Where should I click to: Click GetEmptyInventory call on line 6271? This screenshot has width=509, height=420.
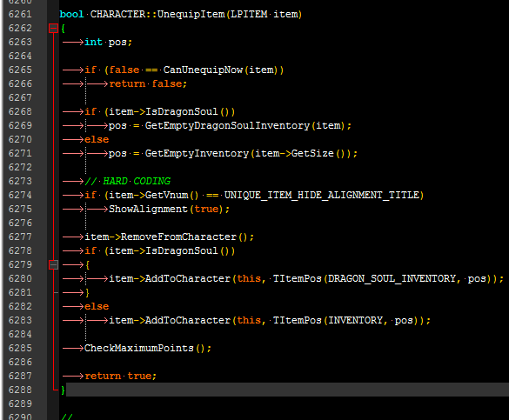pos(197,153)
